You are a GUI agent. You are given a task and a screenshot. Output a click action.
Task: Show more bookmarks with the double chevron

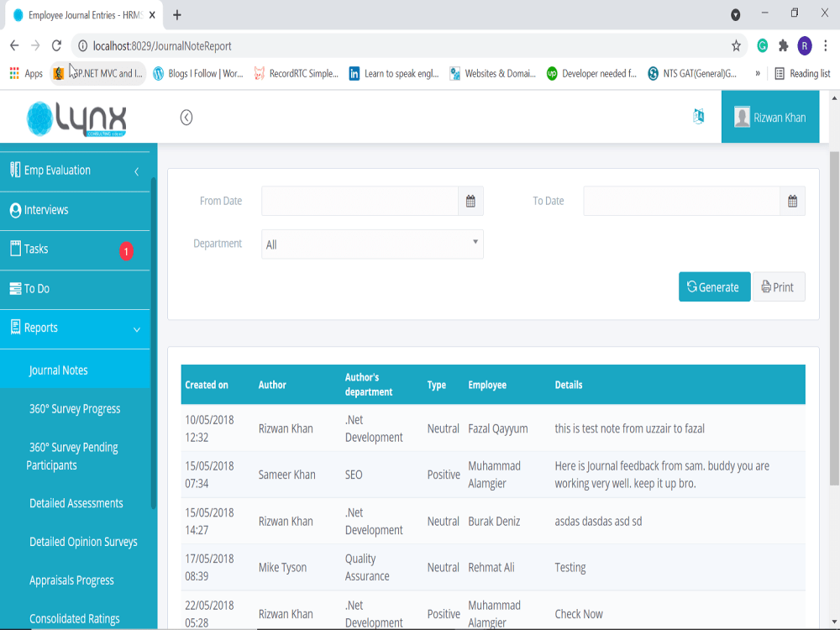[x=758, y=73]
